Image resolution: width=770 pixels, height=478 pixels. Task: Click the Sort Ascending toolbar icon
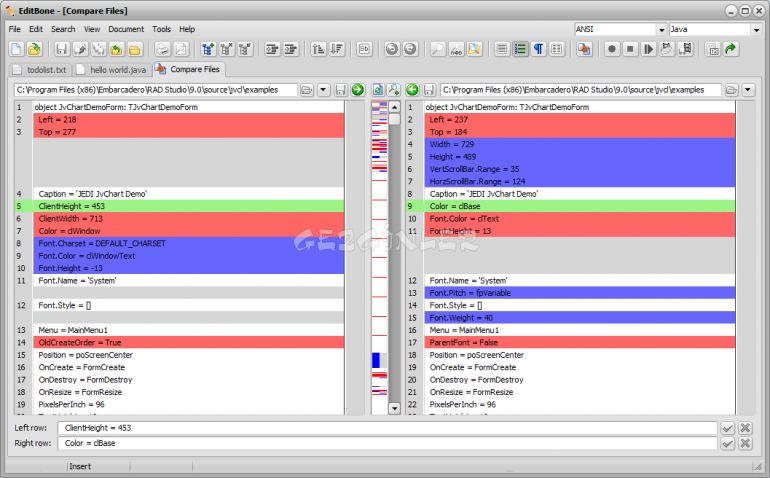[x=318, y=49]
